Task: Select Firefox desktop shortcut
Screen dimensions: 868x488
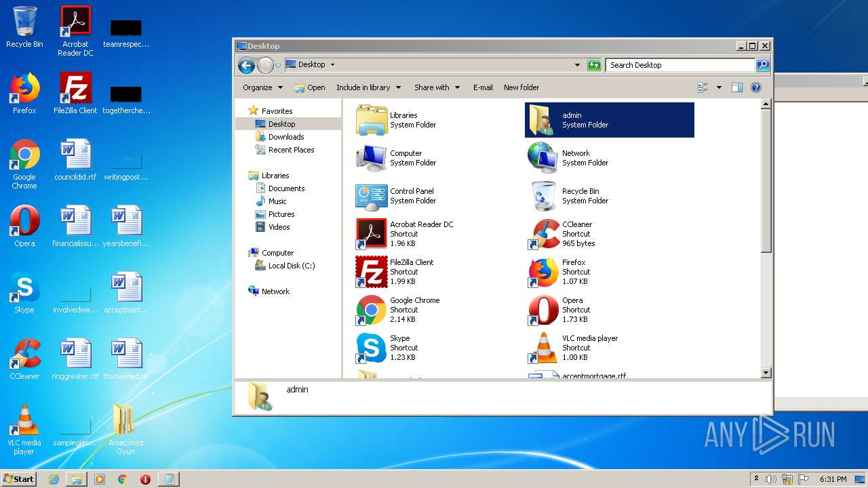Action: tap(24, 94)
